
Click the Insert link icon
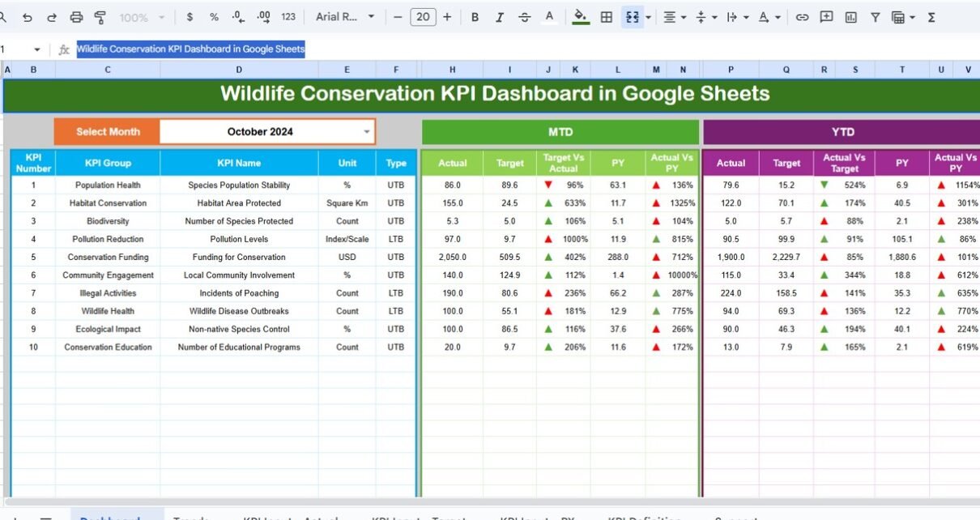pyautogui.click(x=802, y=17)
